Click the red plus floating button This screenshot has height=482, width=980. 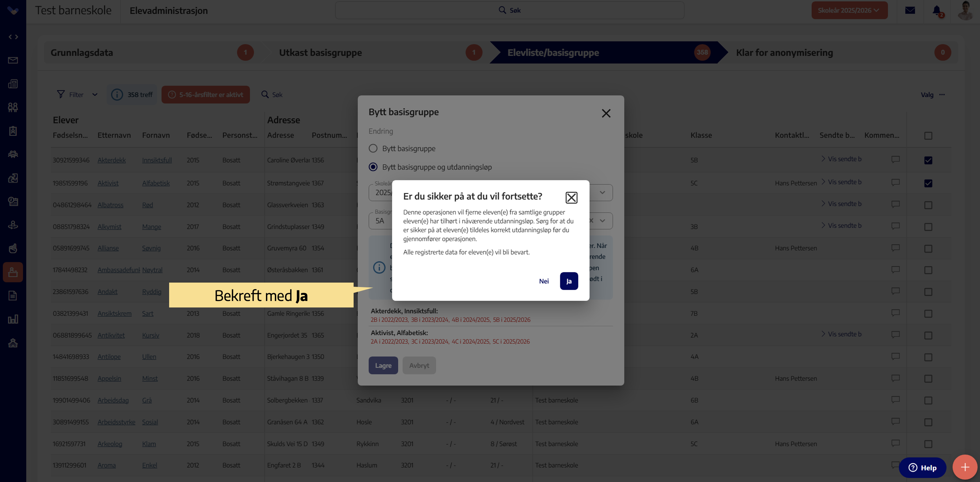point(965,467)
